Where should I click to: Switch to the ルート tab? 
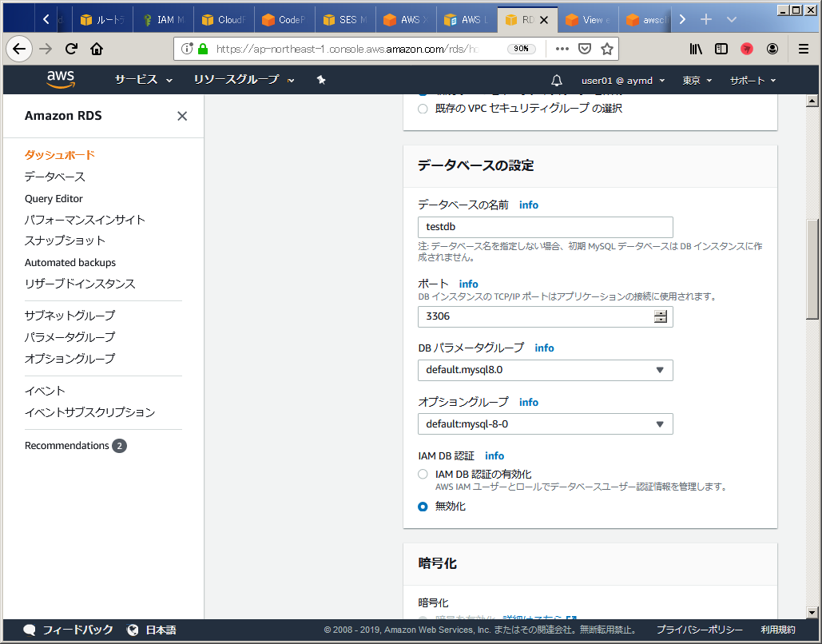tap(102, 19)
